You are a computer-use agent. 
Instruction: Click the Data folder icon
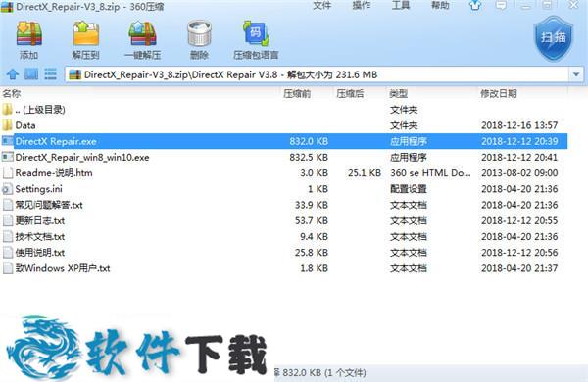[x=7, y=125]
